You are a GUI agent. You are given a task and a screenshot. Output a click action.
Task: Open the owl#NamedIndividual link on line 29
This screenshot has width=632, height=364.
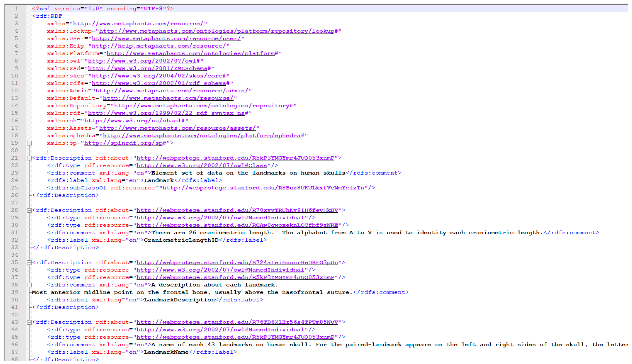pos(220,218)
